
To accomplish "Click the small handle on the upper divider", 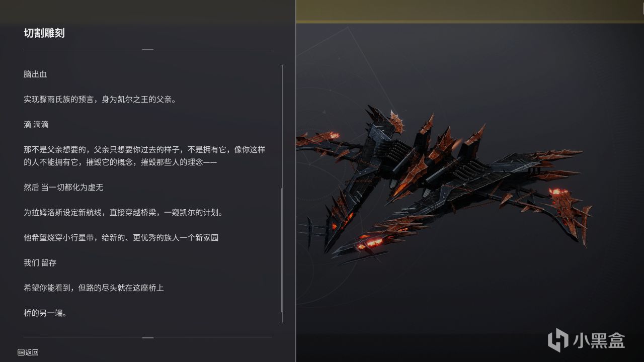I will [147, 49].
